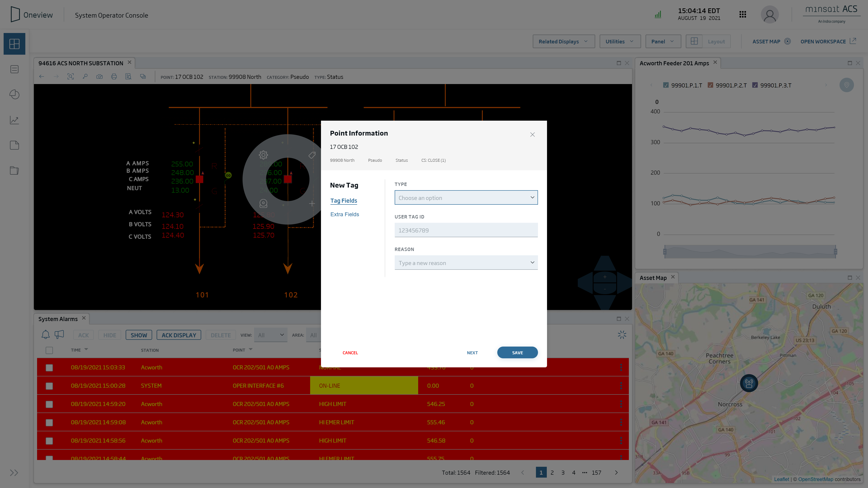Viewport: 868px width, 488px height.
Task: Click the dashboard grid icon in left sidebar
Action: point(14,43)
